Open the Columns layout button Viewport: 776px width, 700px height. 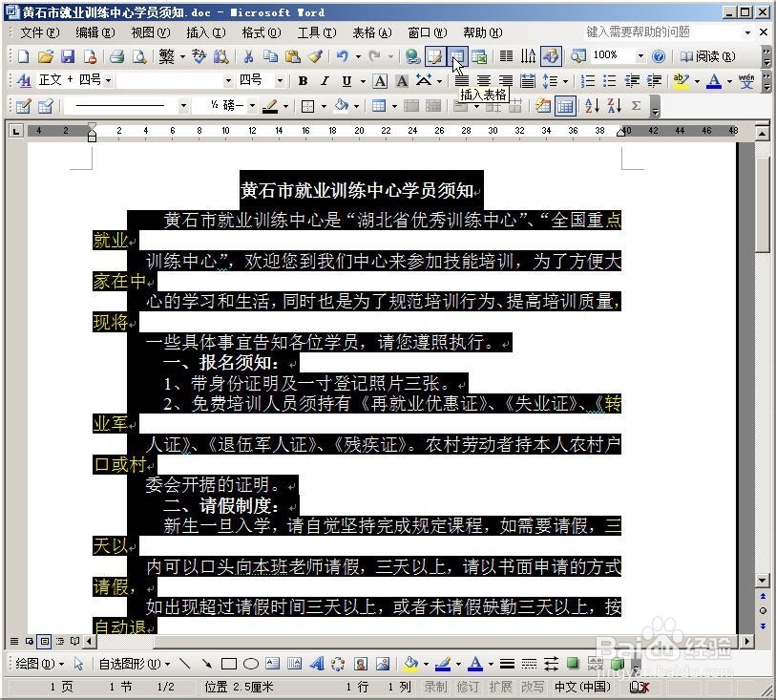click(506, 56)
